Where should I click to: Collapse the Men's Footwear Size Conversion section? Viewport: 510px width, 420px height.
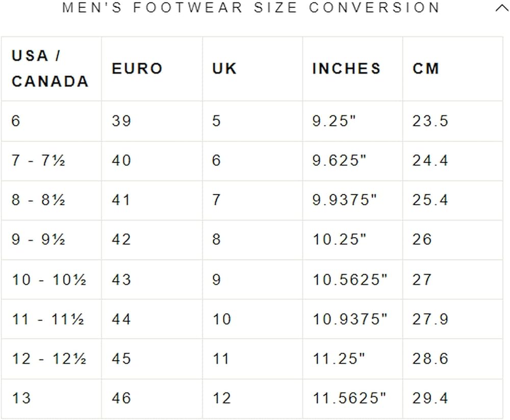(501, 9)
